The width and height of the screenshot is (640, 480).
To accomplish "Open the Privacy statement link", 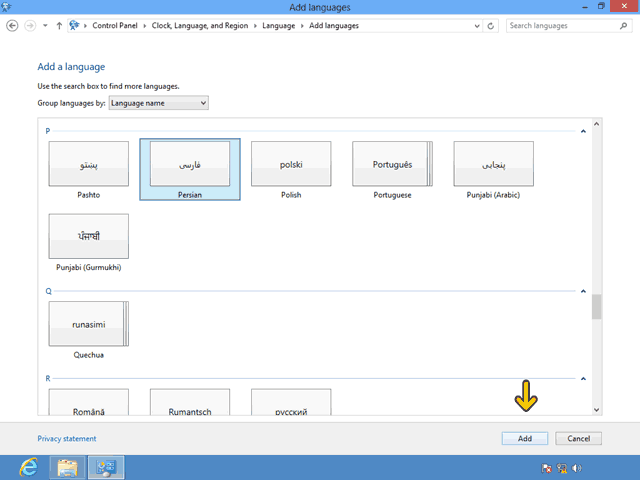I will point(67,439).
